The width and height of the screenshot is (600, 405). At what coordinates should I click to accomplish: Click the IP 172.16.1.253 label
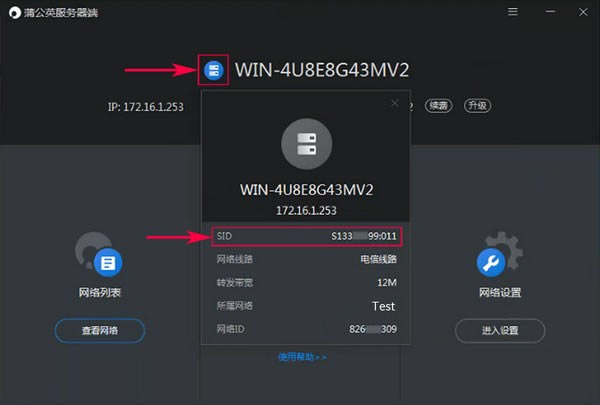146,107
